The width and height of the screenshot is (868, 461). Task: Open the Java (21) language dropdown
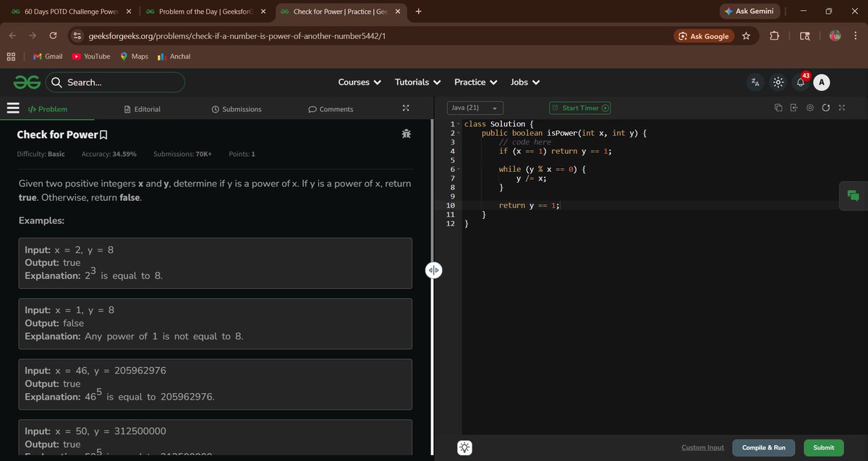[475, 108]
